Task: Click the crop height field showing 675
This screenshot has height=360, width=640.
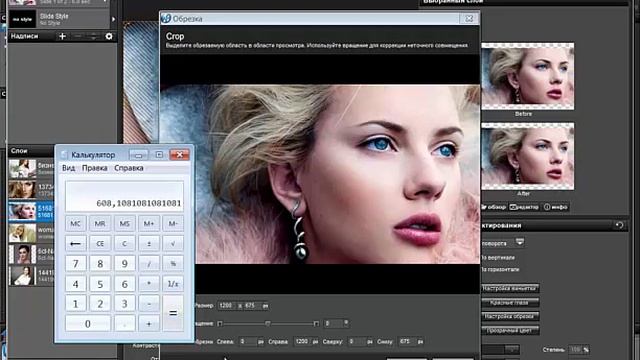Action: (252, 305)
